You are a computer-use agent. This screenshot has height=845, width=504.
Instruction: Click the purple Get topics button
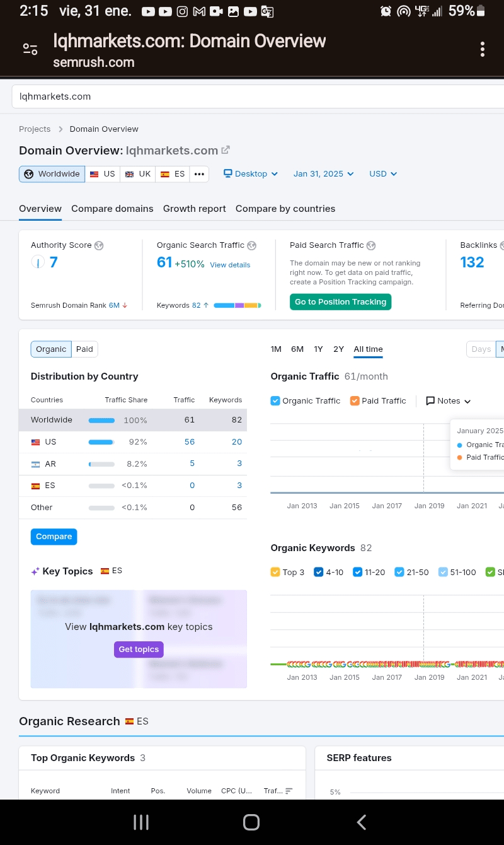click(x=139, y=650)
